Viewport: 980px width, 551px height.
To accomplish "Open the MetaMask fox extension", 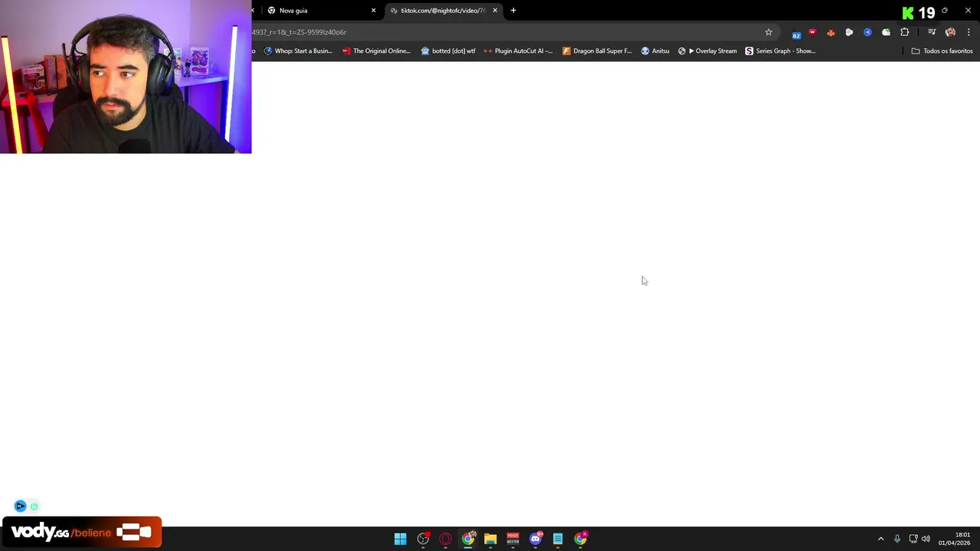I will pos(831,32).
